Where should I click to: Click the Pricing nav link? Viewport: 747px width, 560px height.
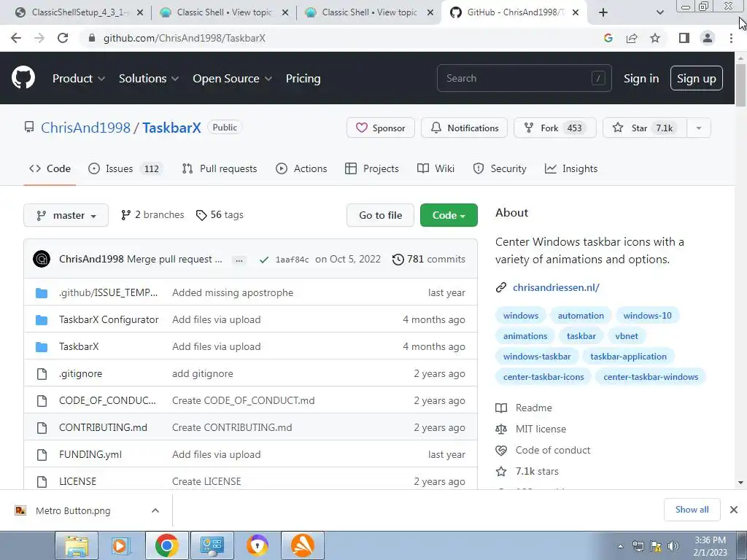pos(303,79)
